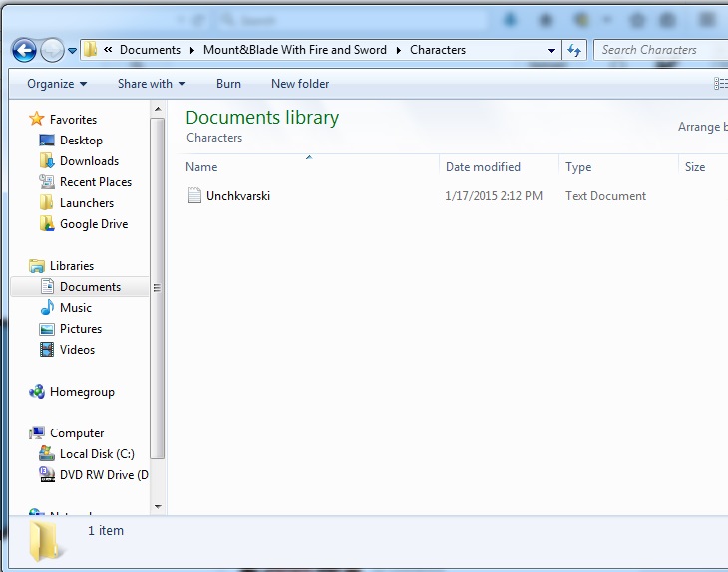Select Libraries in navigation pane
The width and height of the screenshot is (728, 572).
[x=72, y=266]
